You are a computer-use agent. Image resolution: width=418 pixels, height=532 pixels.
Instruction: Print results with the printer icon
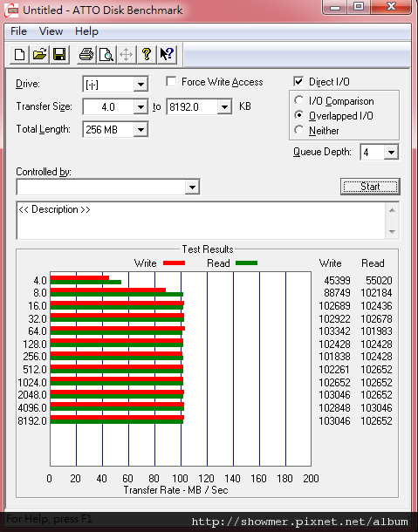[x=86, y=54]
